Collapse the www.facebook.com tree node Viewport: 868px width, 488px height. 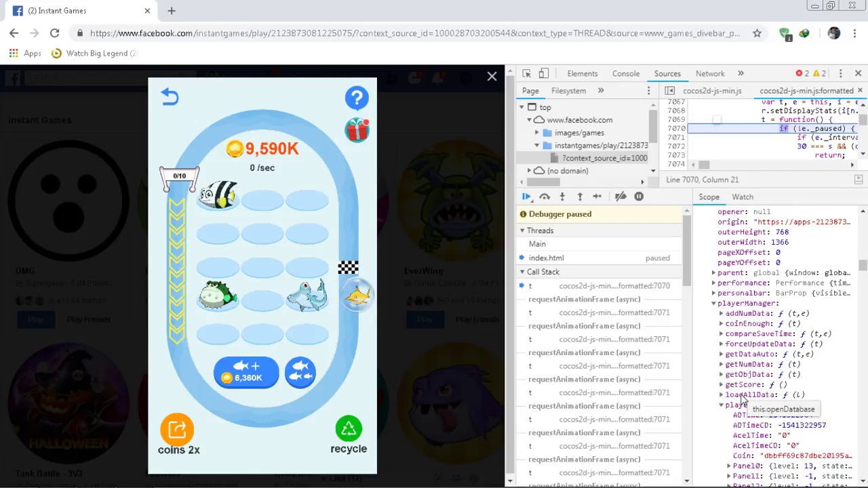point(530,120)
